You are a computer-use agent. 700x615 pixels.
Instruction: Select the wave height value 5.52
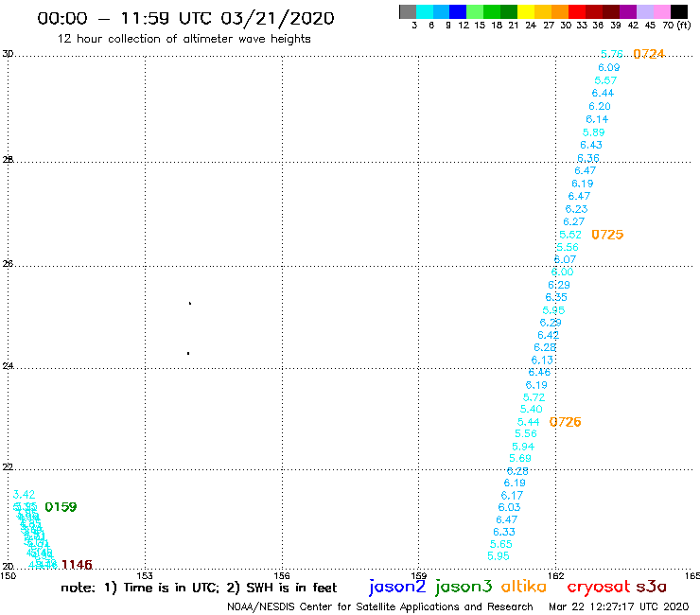570,235
